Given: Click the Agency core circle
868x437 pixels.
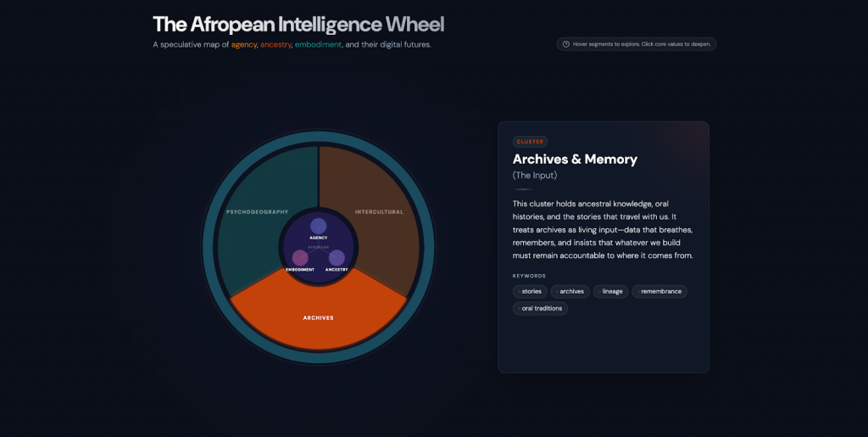Looking at the screenshot, I should point(318,226).
